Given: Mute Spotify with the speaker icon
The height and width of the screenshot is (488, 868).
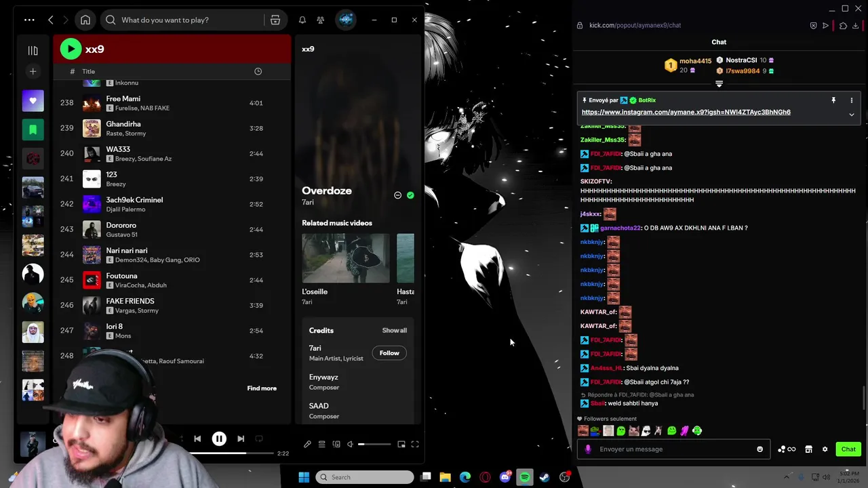Looking at the screenshot, I should point(350,445).
